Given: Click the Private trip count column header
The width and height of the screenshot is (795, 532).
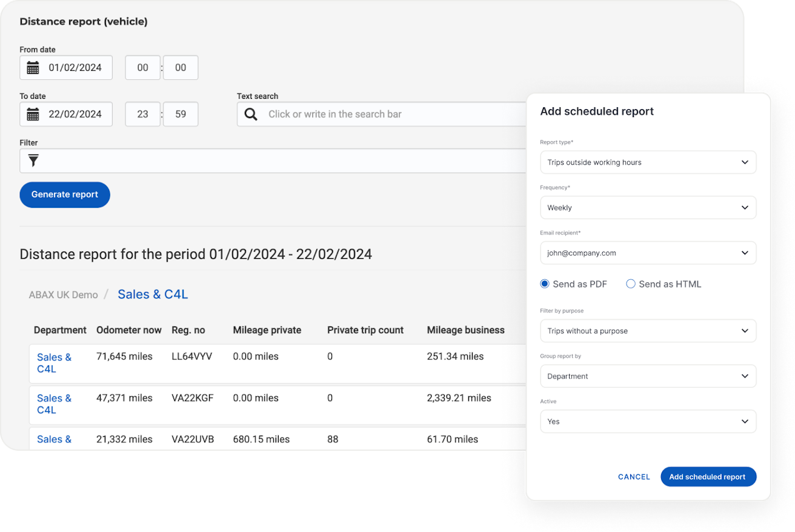Looking at the screenshot, I should coord(365,330).
